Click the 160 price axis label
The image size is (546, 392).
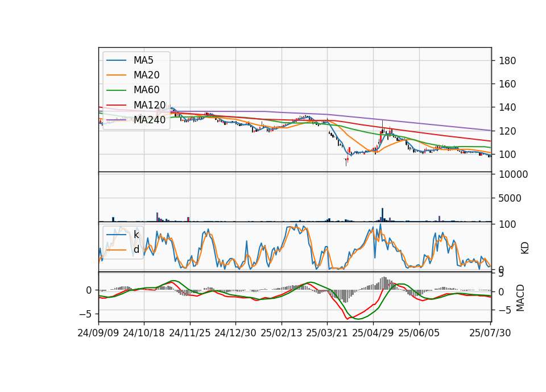(507, 84)
